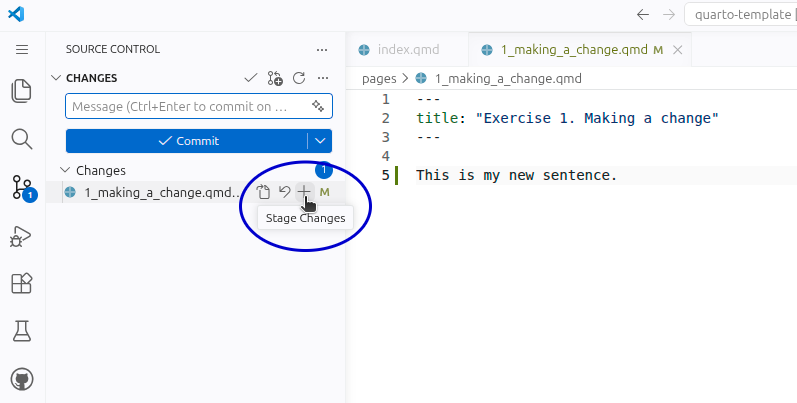Click the M modified status badge

324,192
